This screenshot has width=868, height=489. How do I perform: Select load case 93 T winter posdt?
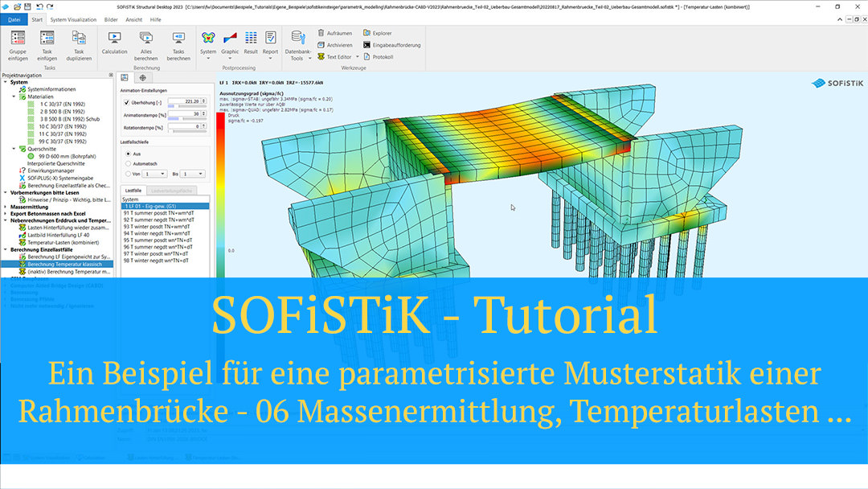[x=157, y=227]
